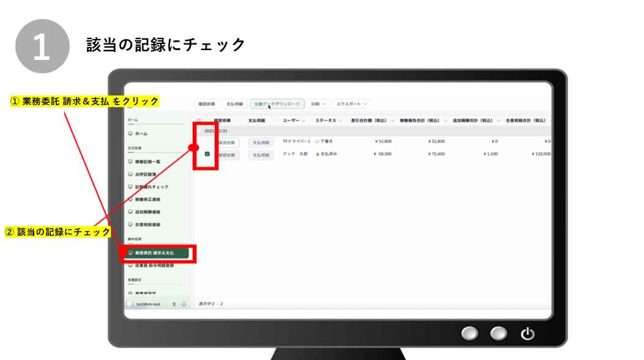
Task: Open the 印刷 dropdown
Action: click(317, 104)
